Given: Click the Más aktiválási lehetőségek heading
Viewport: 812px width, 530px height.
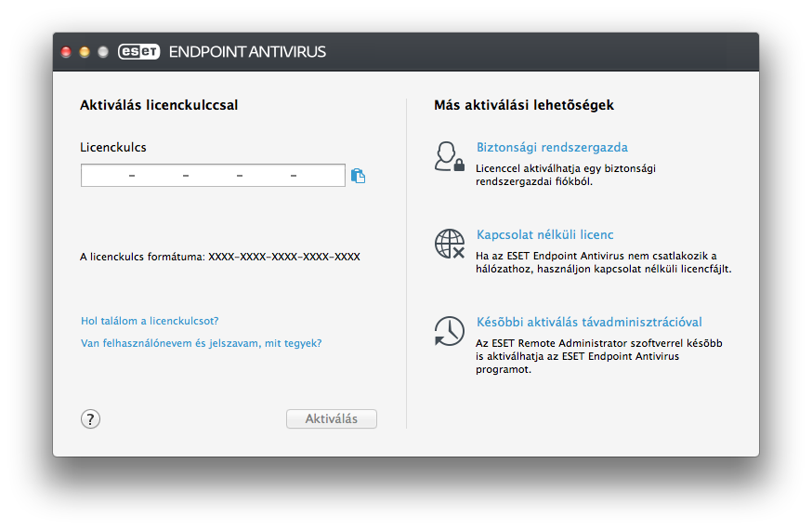Looking at the screenshot, I should (x=524, y=105).
